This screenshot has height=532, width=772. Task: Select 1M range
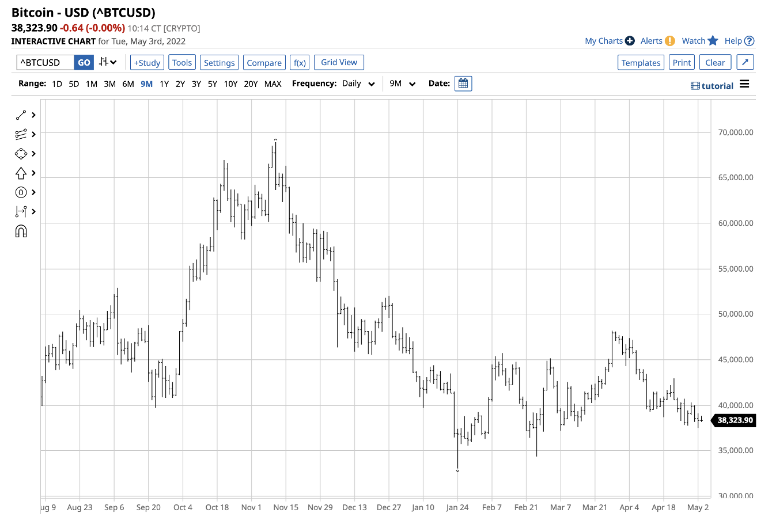tap(92, 84)
